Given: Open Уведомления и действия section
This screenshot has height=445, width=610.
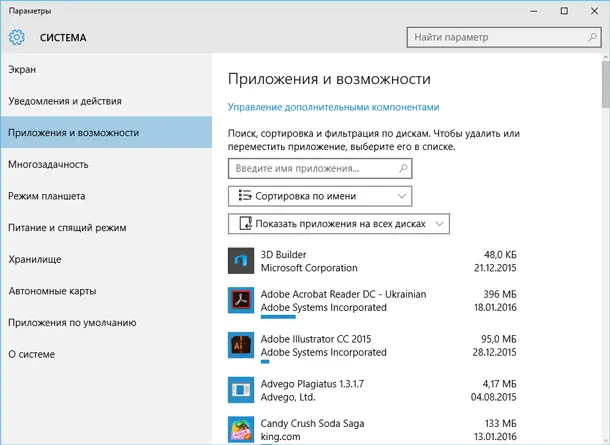Looking at the screenshot, I should [x=106, y=101].
